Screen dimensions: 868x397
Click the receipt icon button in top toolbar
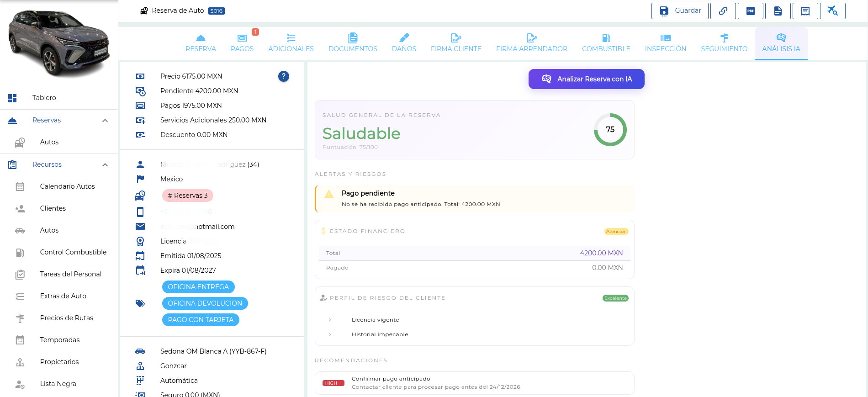coord(805,11)
